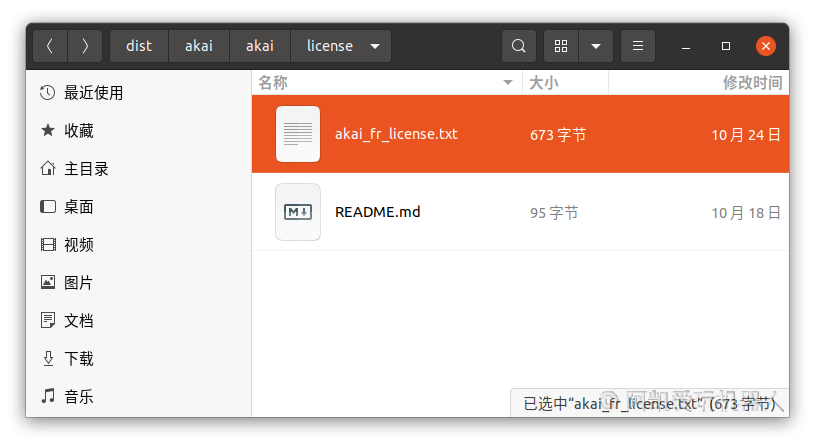Open the search magnifier icon
The image size is (815, 446).
(x=518, y=46)
